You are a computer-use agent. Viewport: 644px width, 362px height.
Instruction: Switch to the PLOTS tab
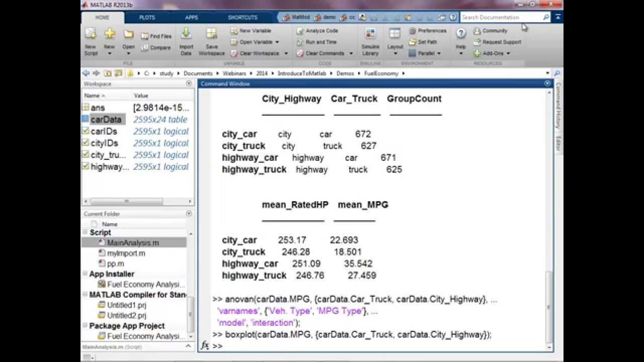click(x=147, y=18)
